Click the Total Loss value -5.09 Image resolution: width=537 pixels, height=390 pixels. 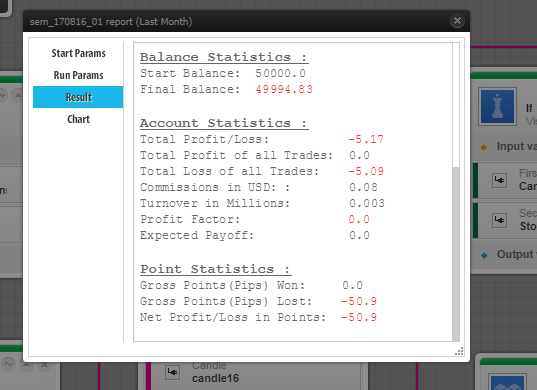(x=366, y=171)
